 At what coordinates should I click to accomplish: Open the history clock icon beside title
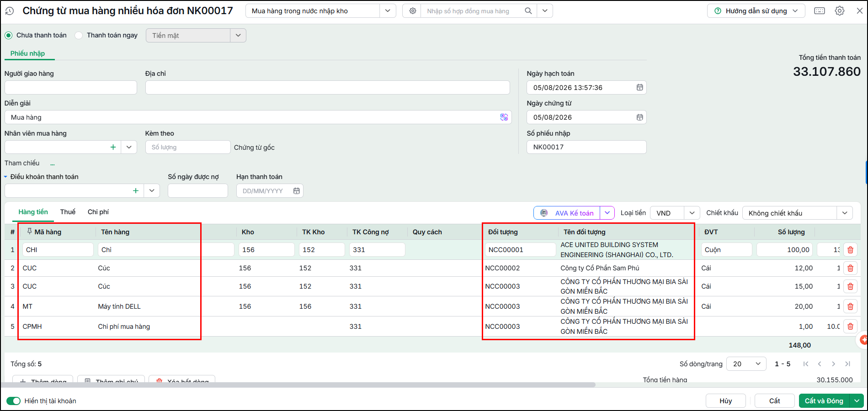[x=10, y=11]
